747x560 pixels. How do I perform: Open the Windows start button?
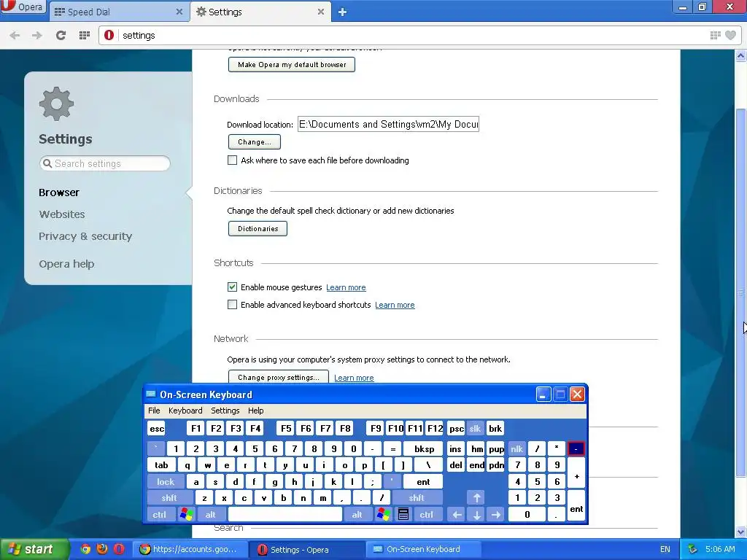coord(34,549)
